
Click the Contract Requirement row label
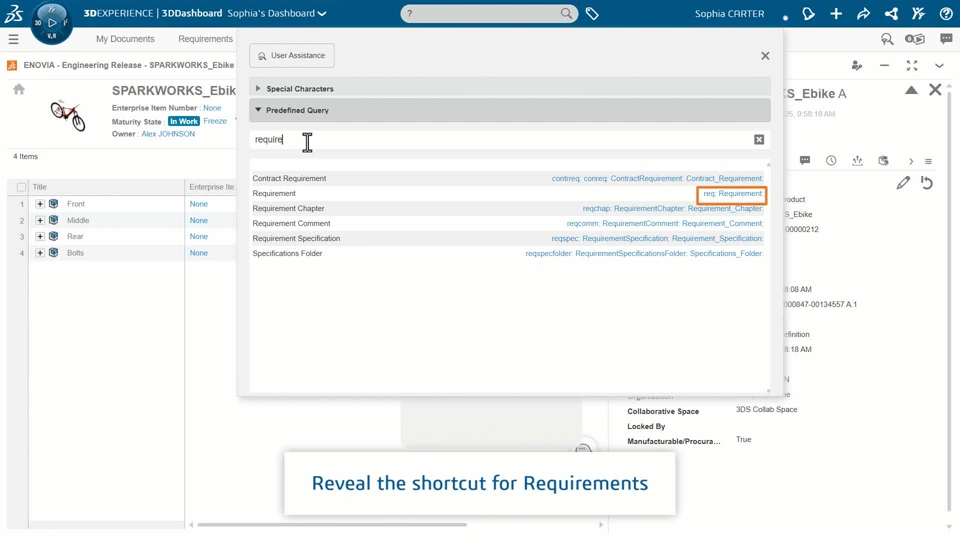pos(289,179)
